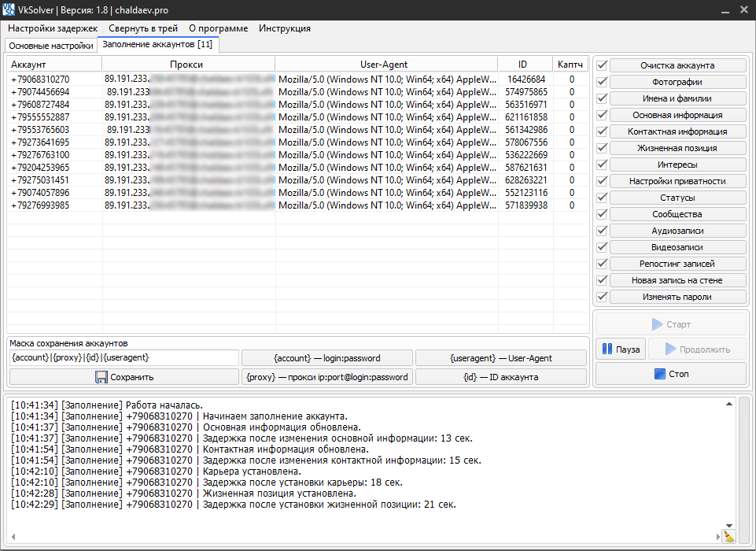Screen dimensions: 756x551
Task: Toggle the Интересы checkbox
Action: tap(602, 165)
